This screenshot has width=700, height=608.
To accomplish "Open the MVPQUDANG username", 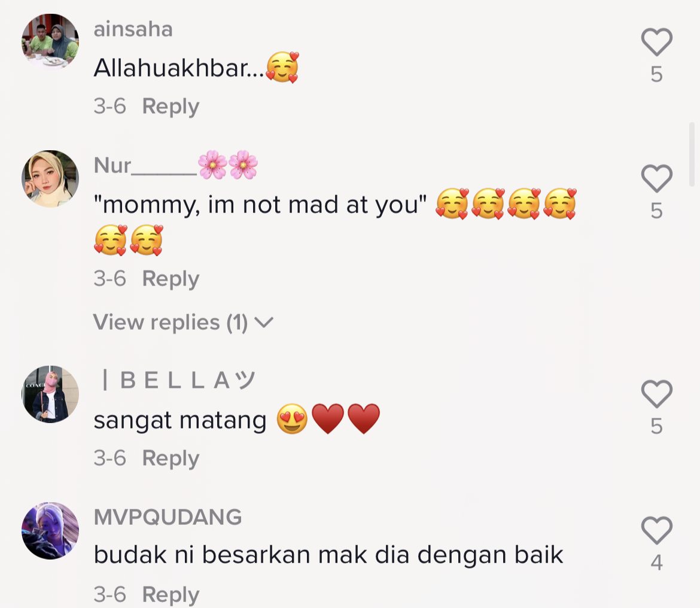I will [x=168, y=517].
